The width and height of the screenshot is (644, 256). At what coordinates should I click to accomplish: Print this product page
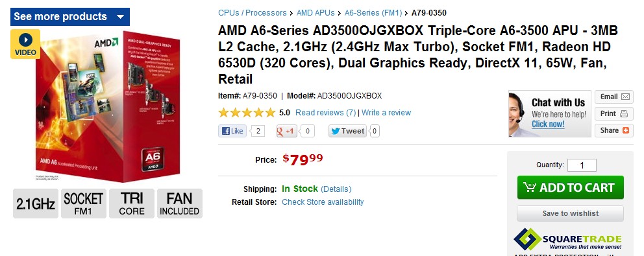pyautogui.click(x=614, y=113)
